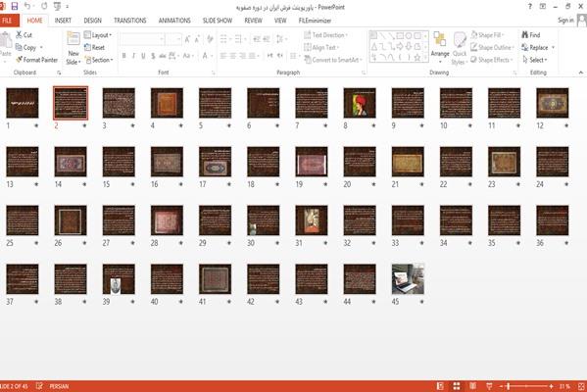Image resolution: width=587 pixels, height=392 pixels.
Task: Click Decrease Font Size icon
Action: tap(197, 39)
